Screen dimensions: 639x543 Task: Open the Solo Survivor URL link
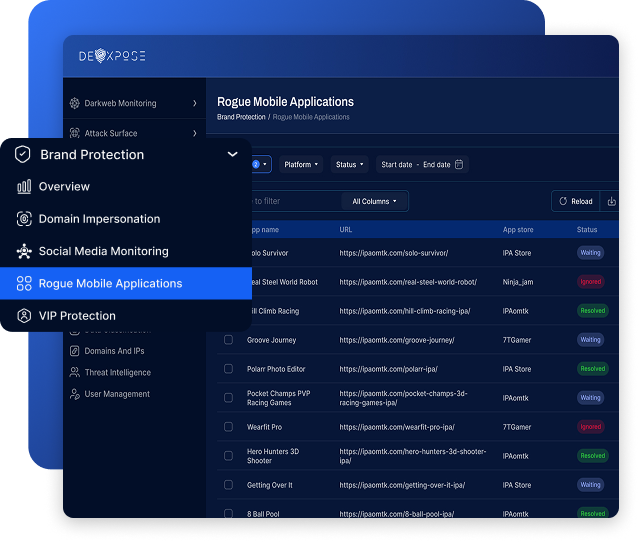coord(393,253)
